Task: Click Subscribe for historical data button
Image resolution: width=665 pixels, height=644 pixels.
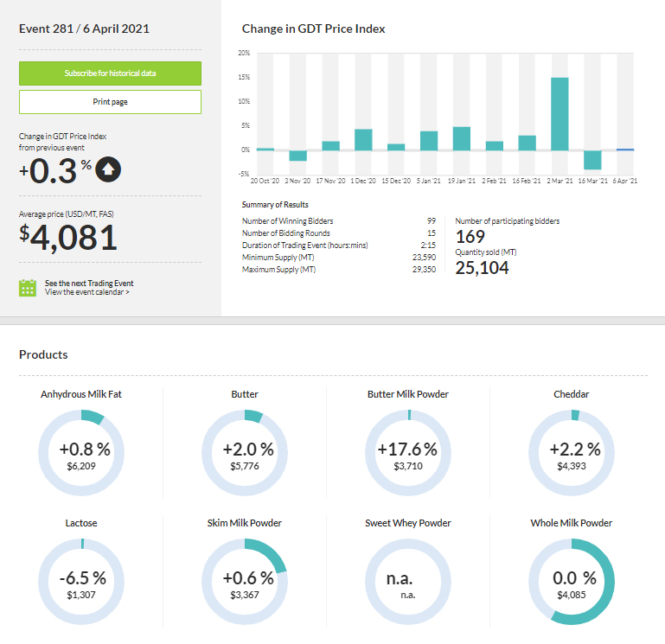Action: tap(110, 73)
